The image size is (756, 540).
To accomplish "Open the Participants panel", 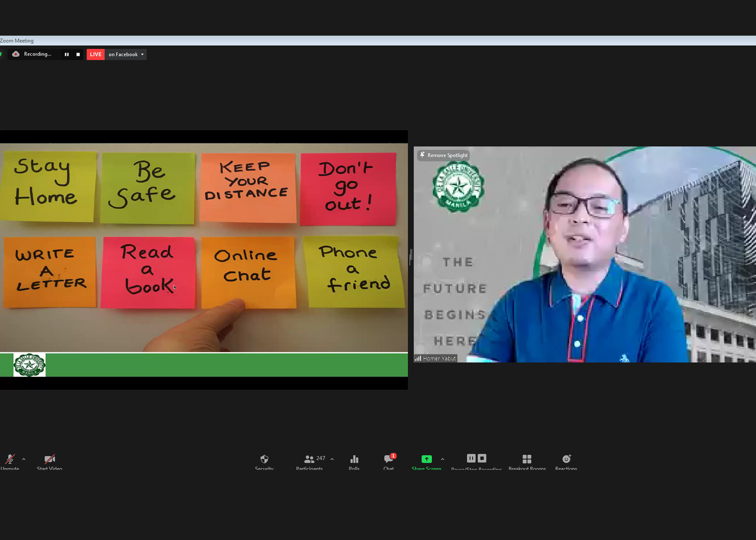I will pyautogui.click(x=309, y=460).
